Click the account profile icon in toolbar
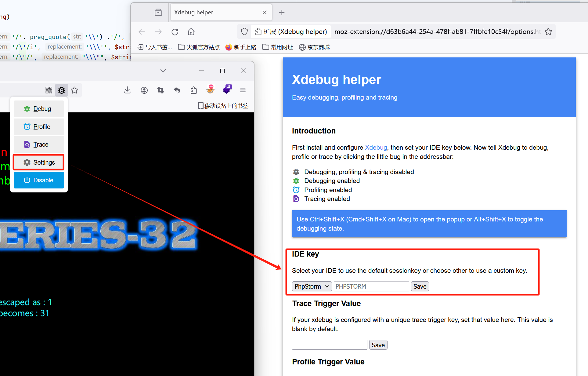588x376 pixels. click(144, 90)
